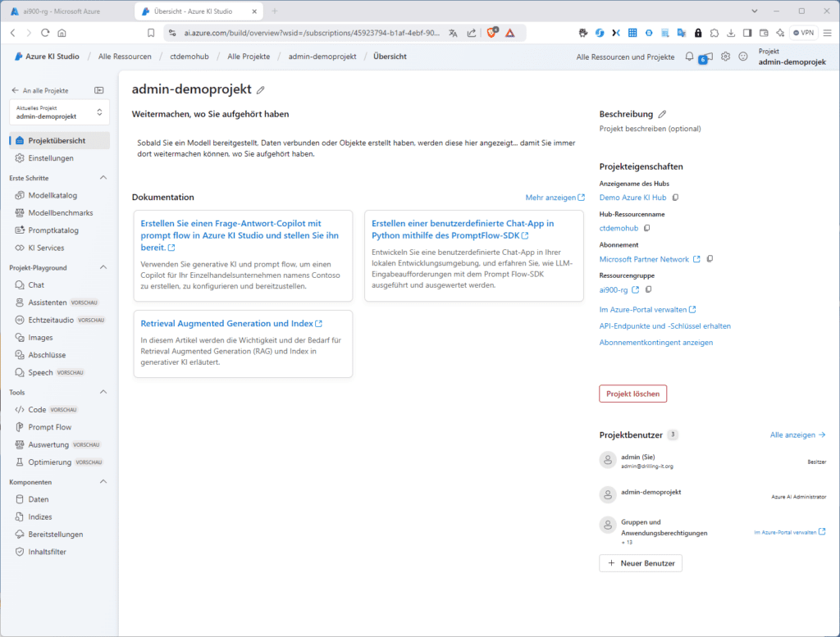Open settings gear in header
Screen dimensions: 840x637
725,57
